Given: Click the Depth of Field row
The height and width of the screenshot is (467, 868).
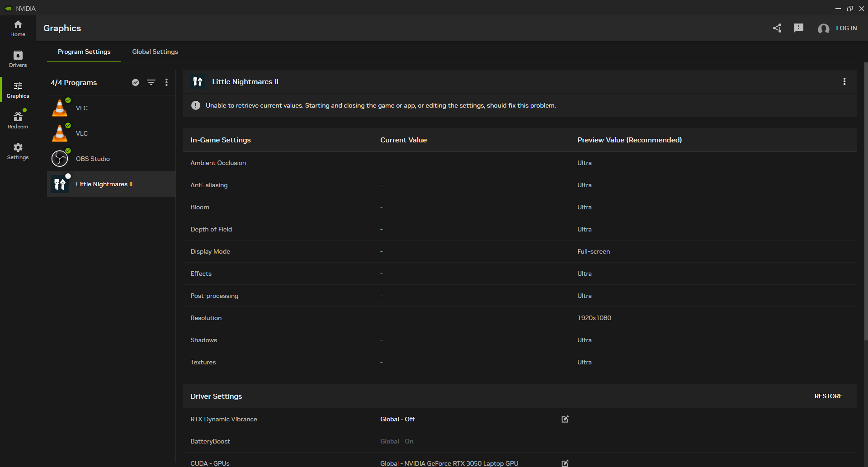Looking at the screenshot, I should 520,229.
